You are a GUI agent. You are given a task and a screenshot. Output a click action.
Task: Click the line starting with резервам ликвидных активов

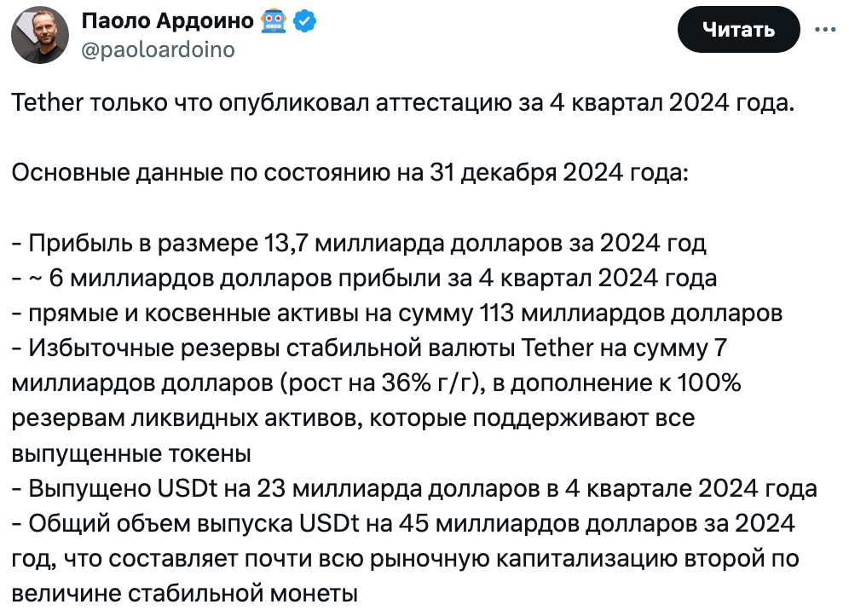(x=353, y=418)
